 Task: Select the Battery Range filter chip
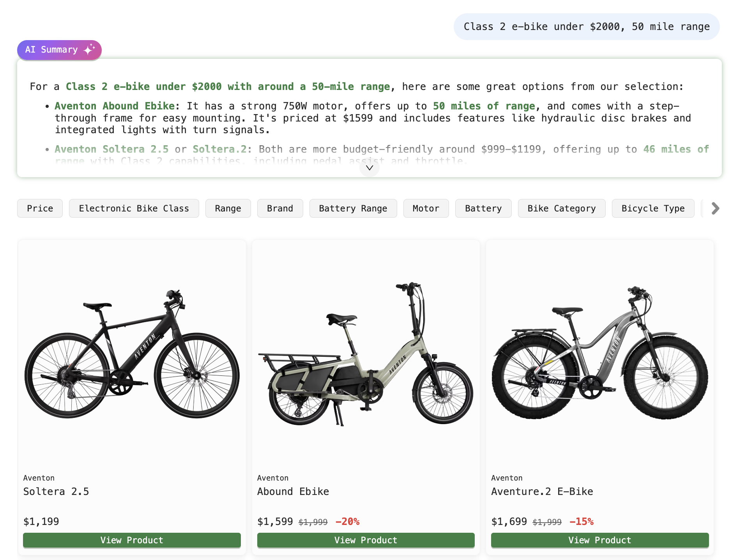[353, 208]
